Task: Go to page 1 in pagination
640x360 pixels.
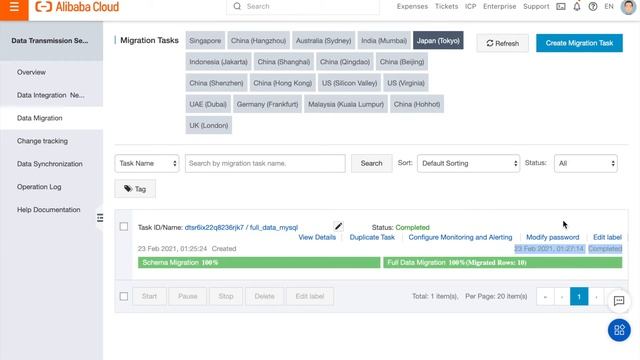Action: pyautogui.click(x=579, y=296)
